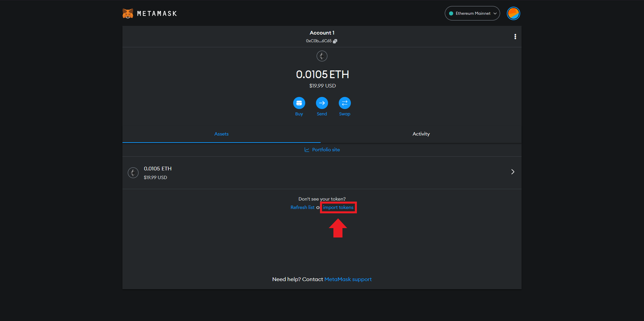Copy the account address icon
Viewport: 644px width, 321px height.
tap(335, 41)
